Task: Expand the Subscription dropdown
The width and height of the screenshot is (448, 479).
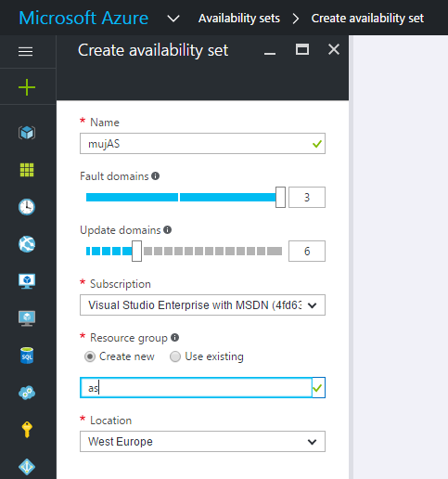Action: point(202,305)
